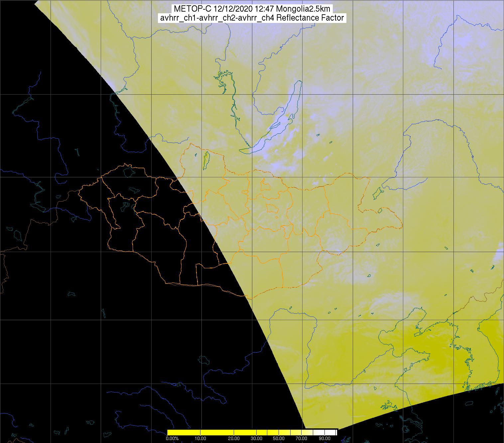Click the 90.00 label on the color scale
504x443 pixels.
[324, 439]
